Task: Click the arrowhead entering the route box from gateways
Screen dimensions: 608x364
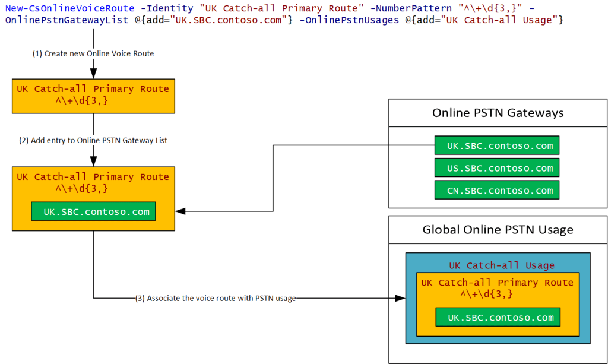Action: (x=181, y=211)
